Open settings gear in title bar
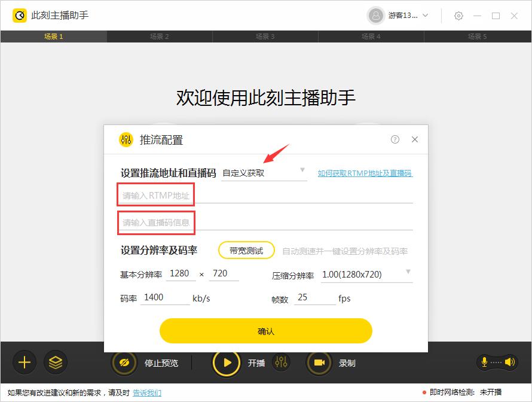Screen dimensions: 532x402 pyautogui.click(x=458, y=16)
